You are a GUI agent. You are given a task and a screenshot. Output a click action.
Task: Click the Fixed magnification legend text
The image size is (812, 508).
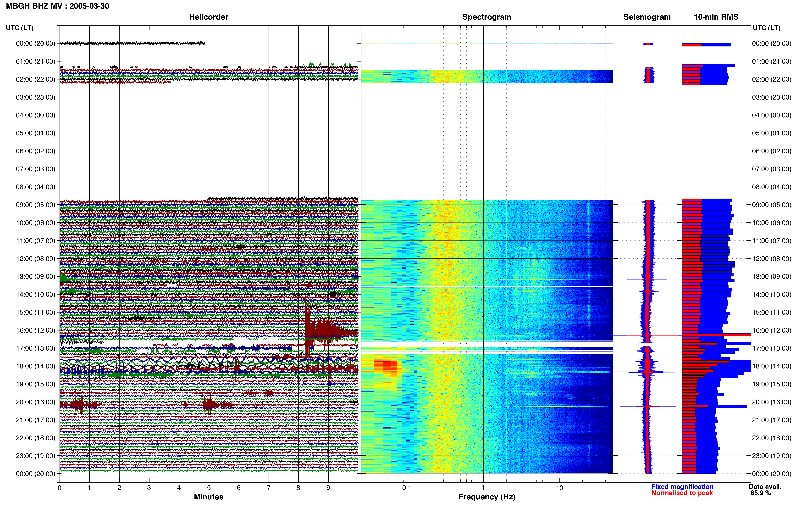click(682, 486)
